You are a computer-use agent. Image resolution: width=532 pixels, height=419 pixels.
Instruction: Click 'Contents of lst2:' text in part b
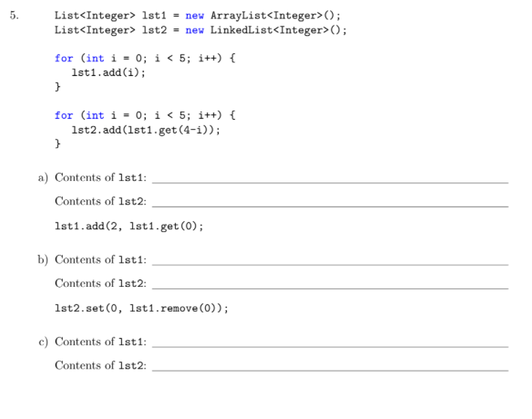click(101, 283)
